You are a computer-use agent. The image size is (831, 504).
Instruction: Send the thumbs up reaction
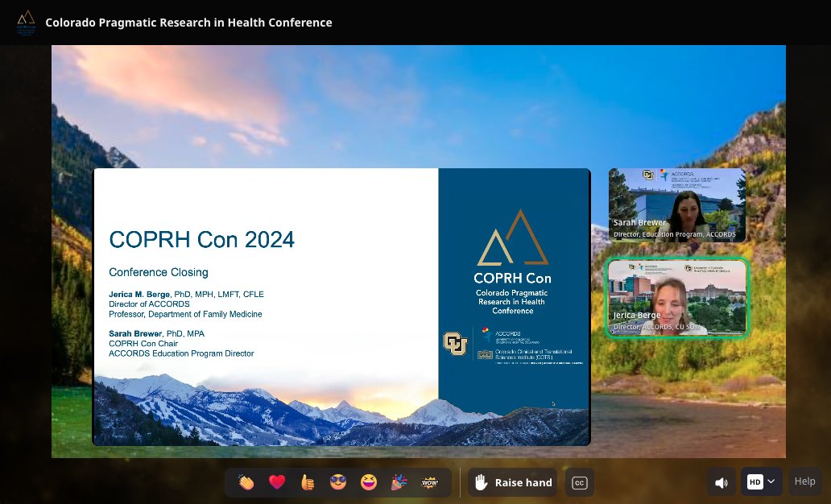coord(308,482)
